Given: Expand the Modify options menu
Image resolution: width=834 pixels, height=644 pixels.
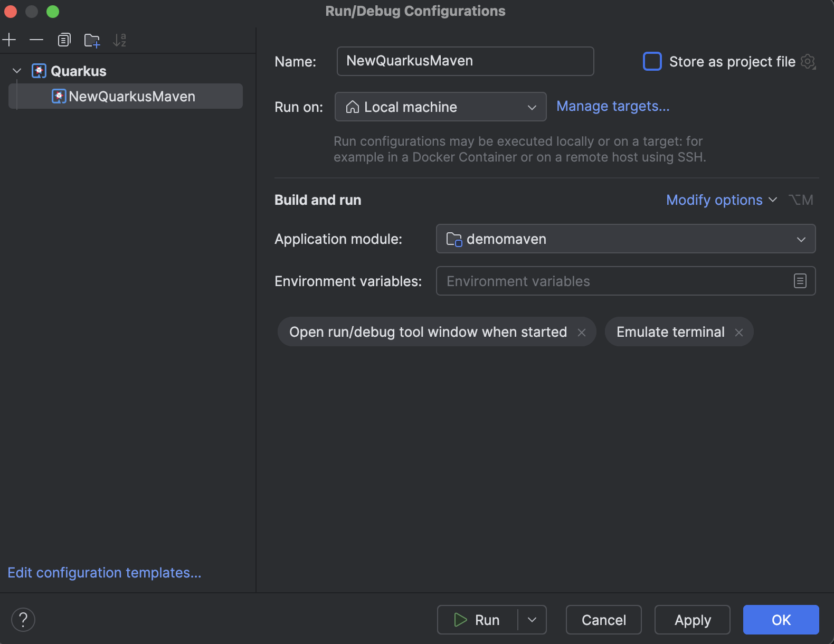Looking at the screenshot, I should coord(721,200).
